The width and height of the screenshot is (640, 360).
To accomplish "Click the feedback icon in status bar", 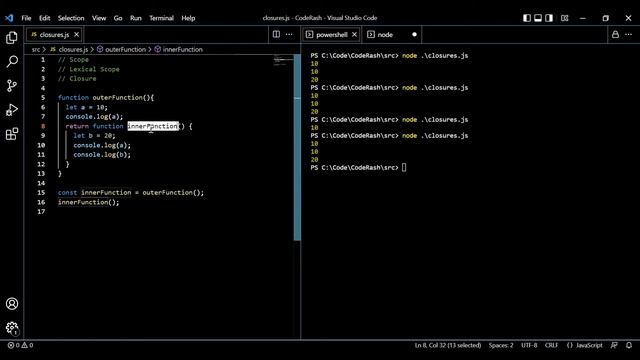I will (614, 345).
